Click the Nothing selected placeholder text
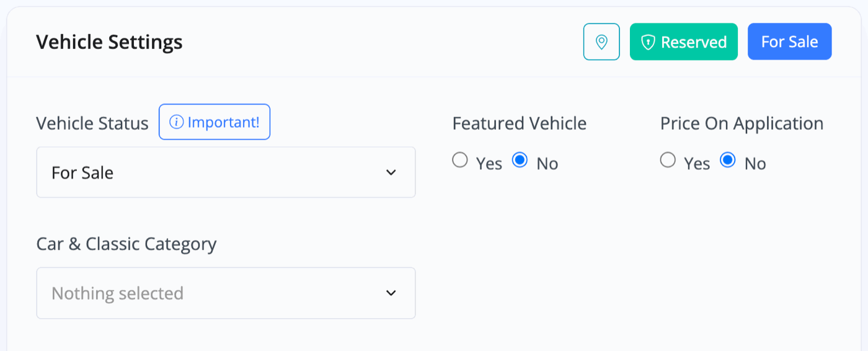The height and width of the screenshot is (351, 868). (117, 293)
